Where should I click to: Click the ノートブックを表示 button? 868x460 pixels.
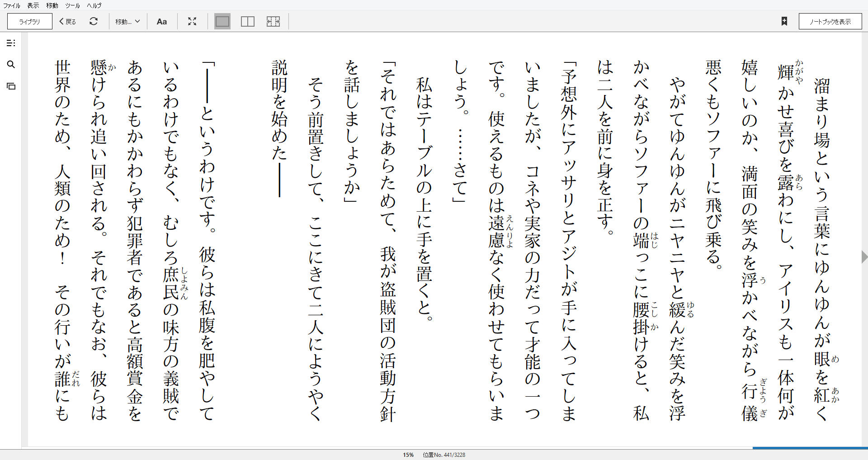click(830, 21)
